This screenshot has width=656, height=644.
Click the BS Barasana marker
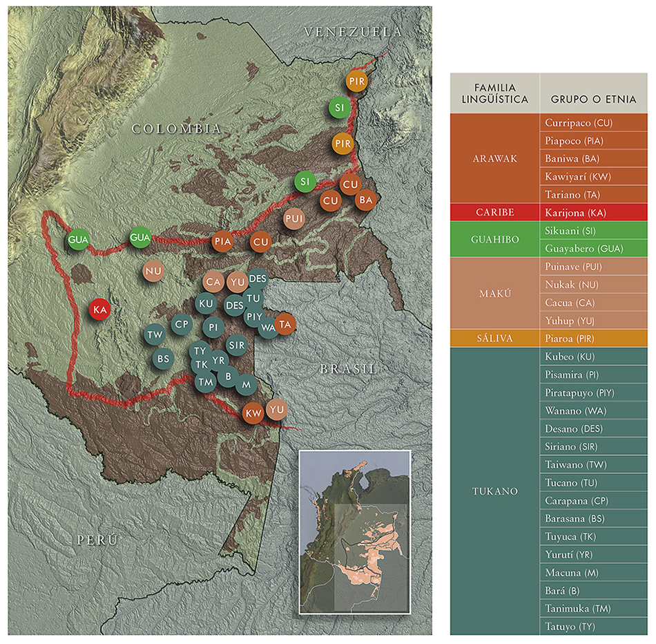(163, 359)
